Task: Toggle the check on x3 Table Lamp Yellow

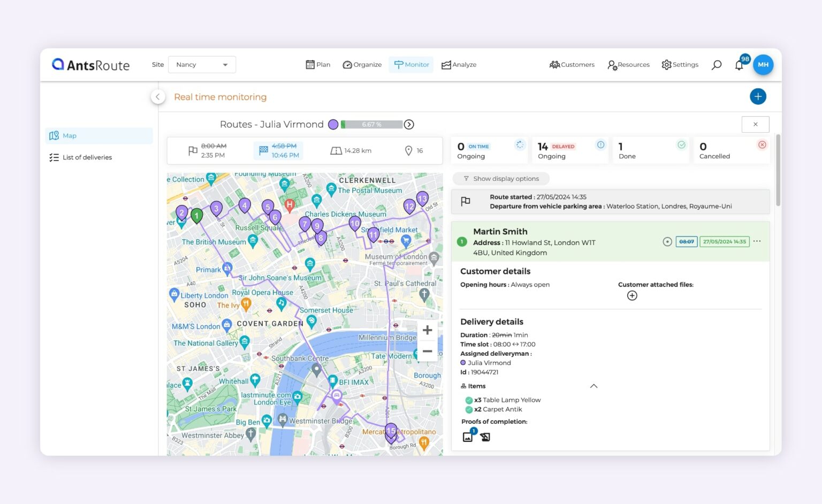Action: [x=470, y=400]
